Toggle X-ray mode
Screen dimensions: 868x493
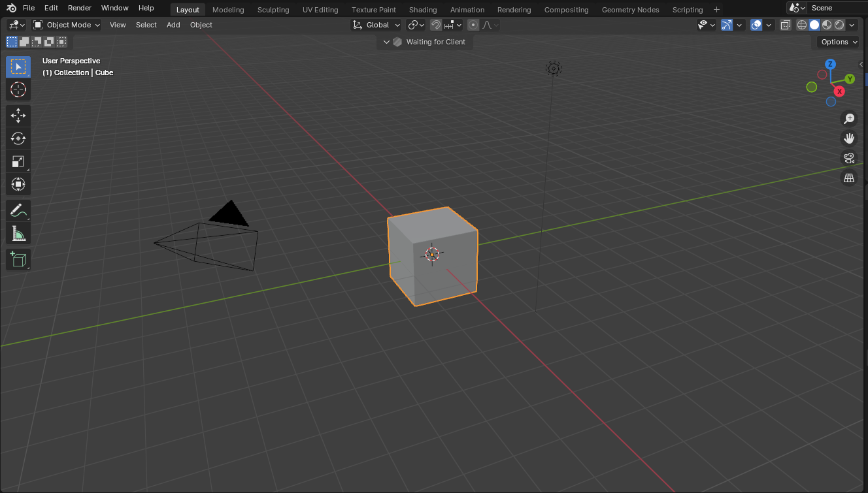tap(786, 25)
